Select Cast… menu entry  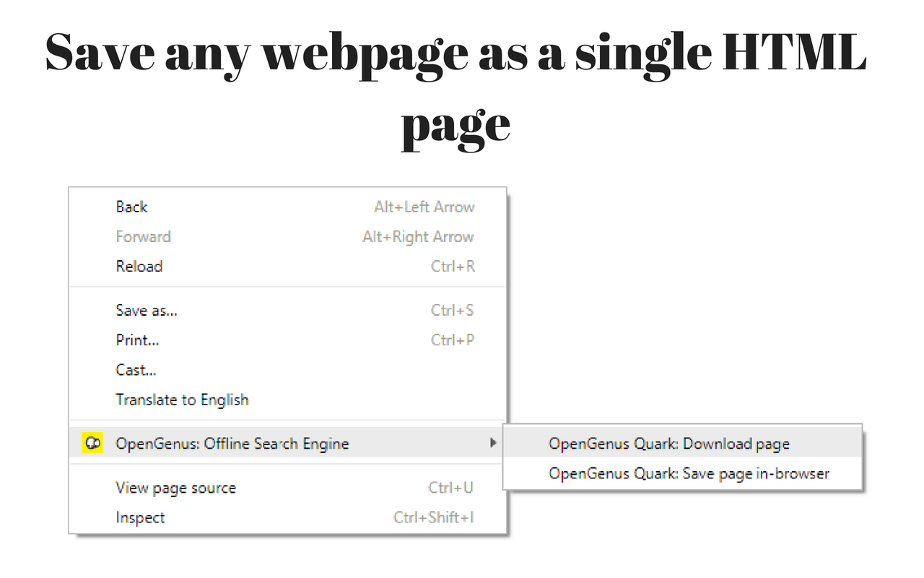tap(287, 370)
